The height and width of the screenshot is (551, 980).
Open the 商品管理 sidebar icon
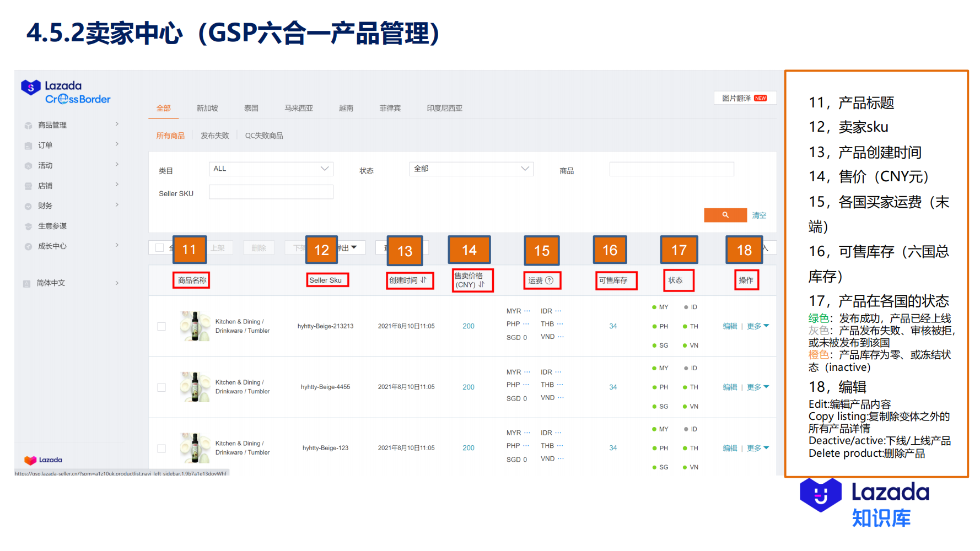28,125
